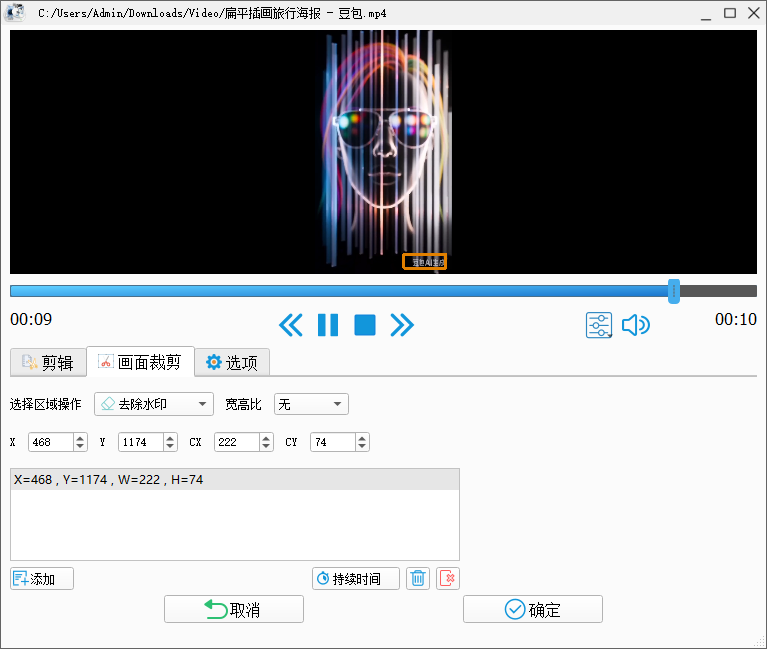Stop the video playback
767x649 pixels.
[365, 325]
